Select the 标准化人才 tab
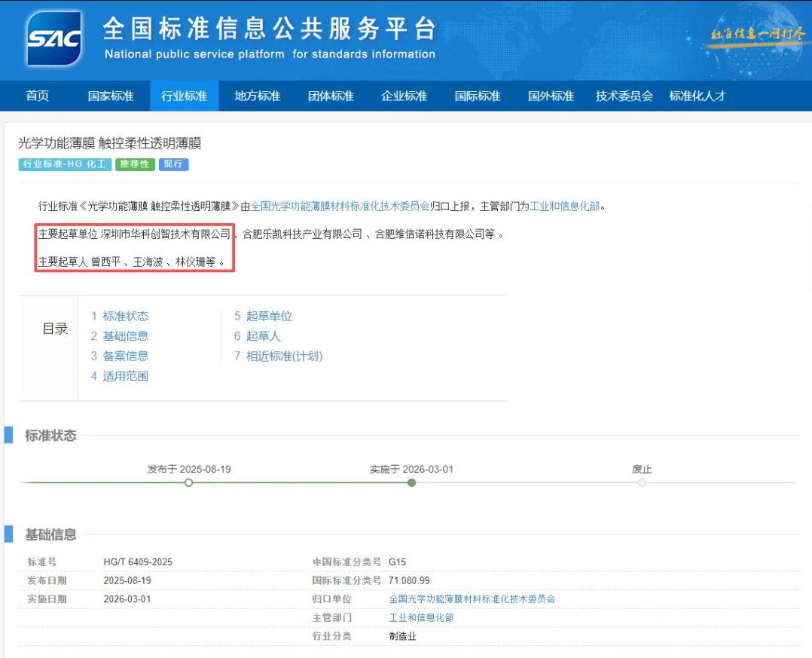Viewport: 812px width, 658px height. click(x=698, y=96)
